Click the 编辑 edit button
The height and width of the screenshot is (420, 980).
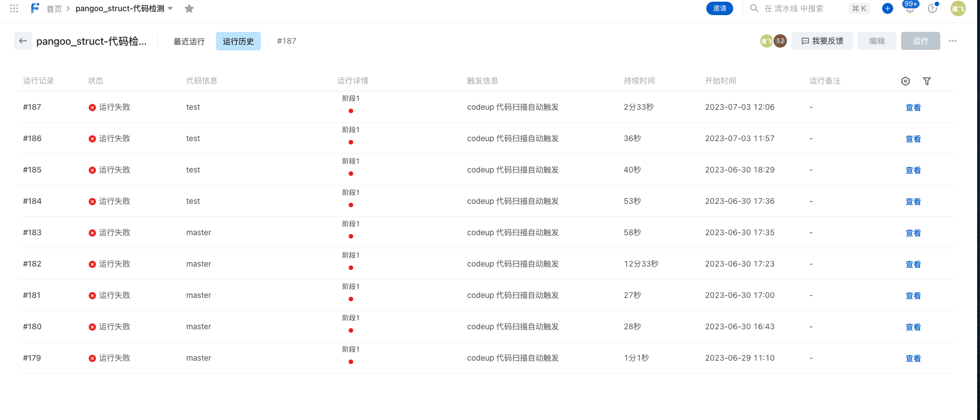click(877, 41)
